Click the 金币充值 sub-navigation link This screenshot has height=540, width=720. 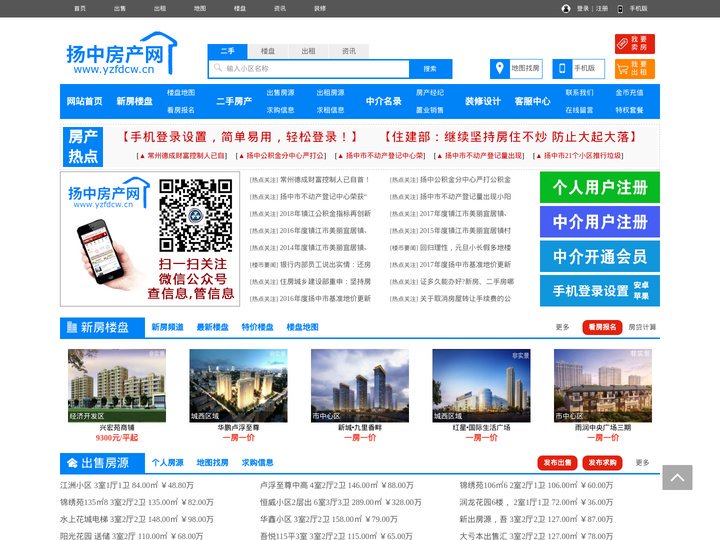(630, 93)
